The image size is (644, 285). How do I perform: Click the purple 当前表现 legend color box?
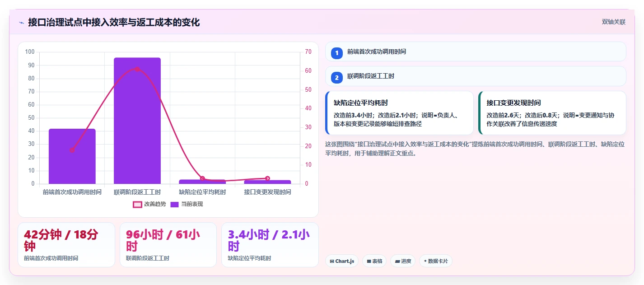coord(175,204)
